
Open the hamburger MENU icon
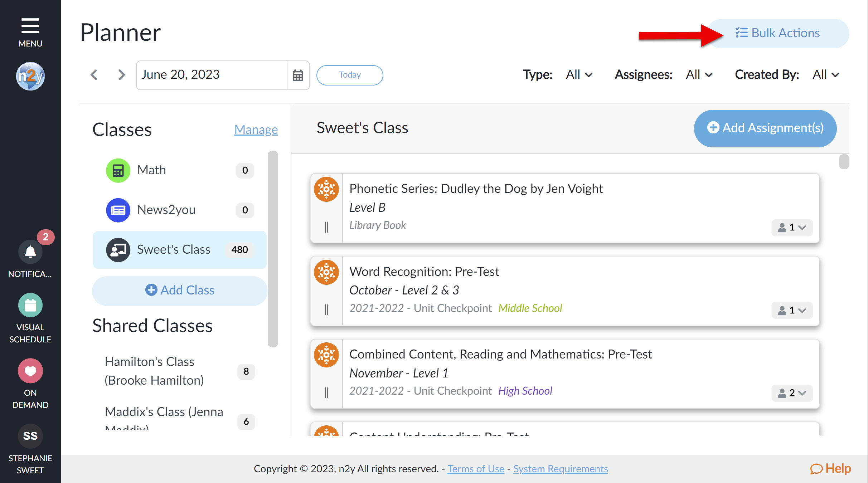click(30, 26)
